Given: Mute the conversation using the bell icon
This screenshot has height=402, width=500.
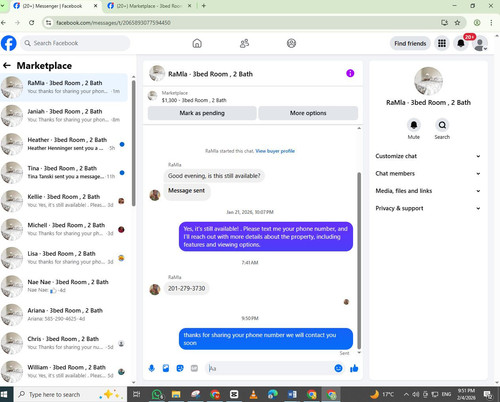Looking at the screenshot, I should click(x=414, y=125).
